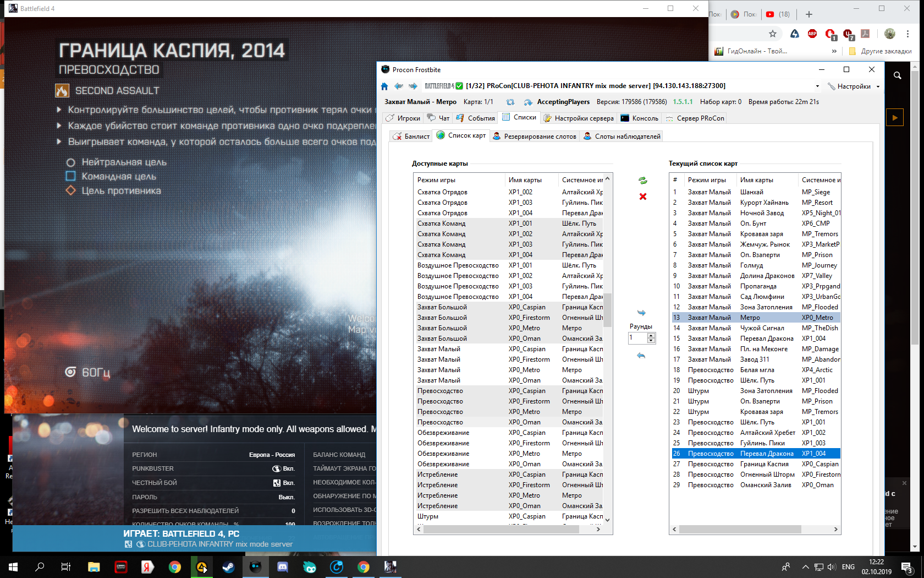Click the available maps vertical scrollbar thumb
Image resolution: width=924 pixels, height=578 pixels.
click(608, 309)
